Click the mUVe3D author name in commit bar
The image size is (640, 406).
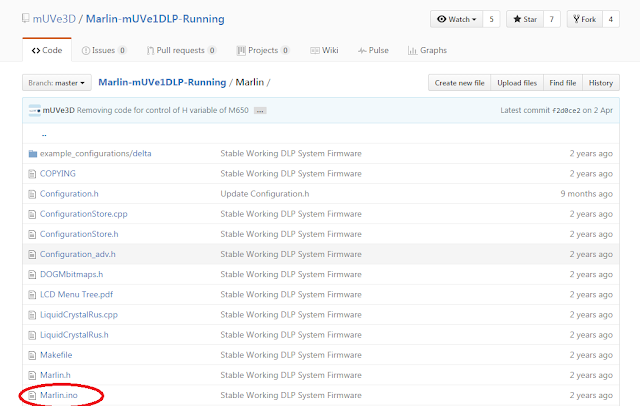point(59,110)
